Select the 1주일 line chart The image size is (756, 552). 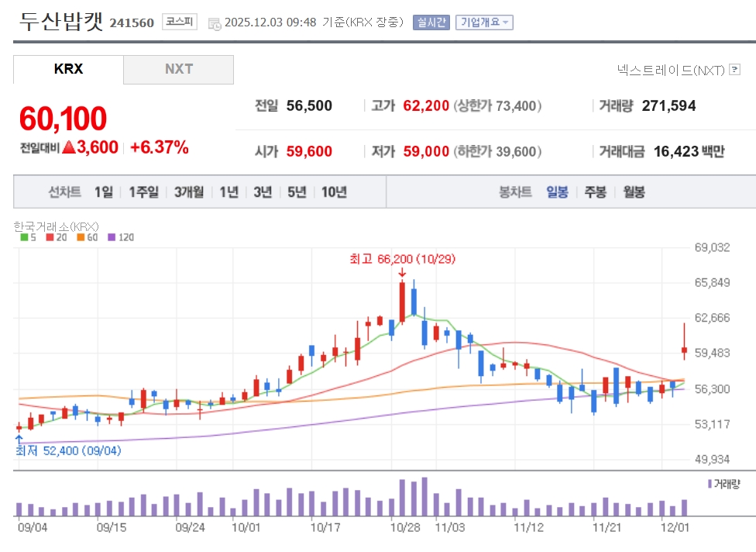click(x=143, y=192)
